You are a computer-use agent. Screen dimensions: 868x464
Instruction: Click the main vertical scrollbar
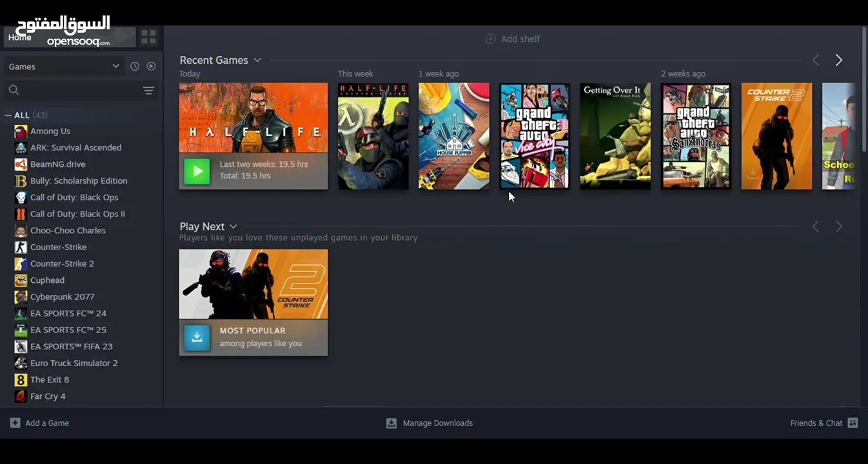coord(864,90)
